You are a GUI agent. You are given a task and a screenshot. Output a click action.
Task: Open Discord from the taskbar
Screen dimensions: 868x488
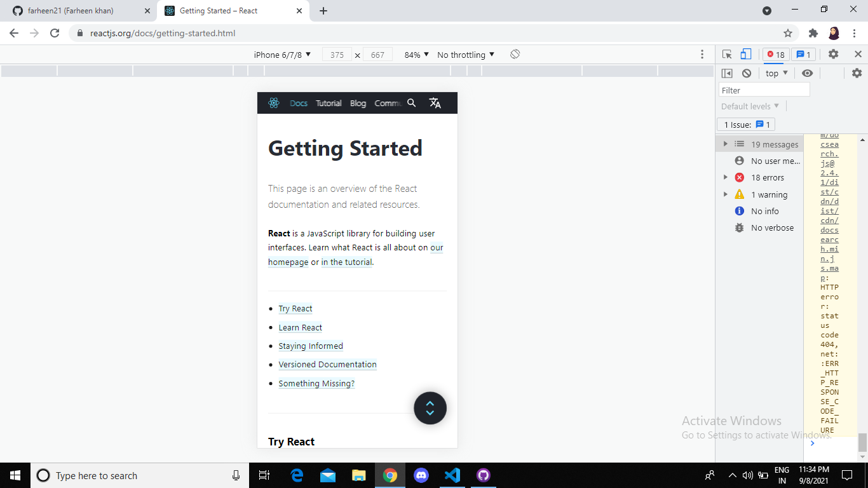pos(421,475)
